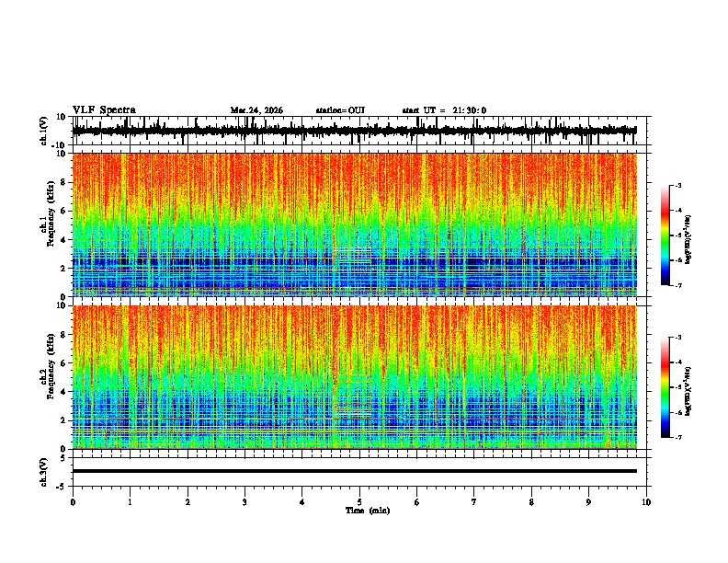Click the "ch.3(V)" axis label
Image resolution: width=728 pixels, height=563 pixels.
coord(44,473)
